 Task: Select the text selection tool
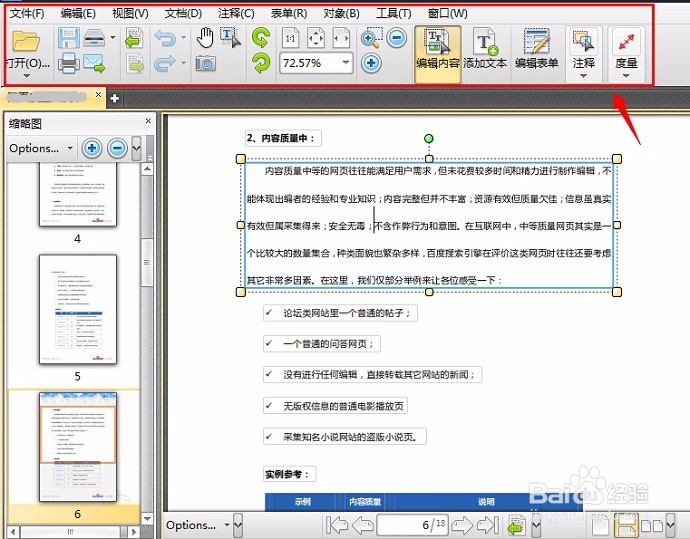click(231, 38)
